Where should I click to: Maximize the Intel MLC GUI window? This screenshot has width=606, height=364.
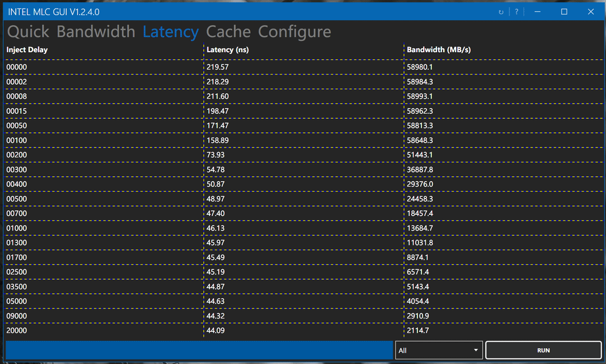(564, 12)
